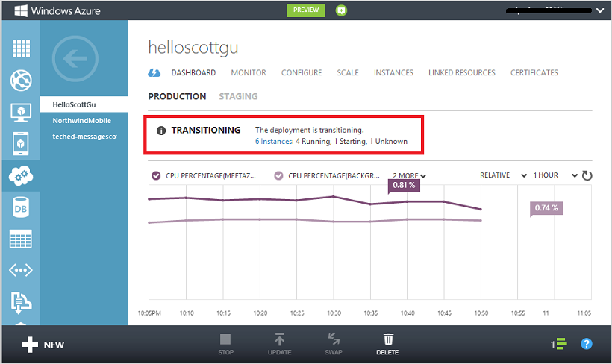This screenshot has height=364, width=612.
Task: Open the RELATIVE display dropdown
Action: 504,175
